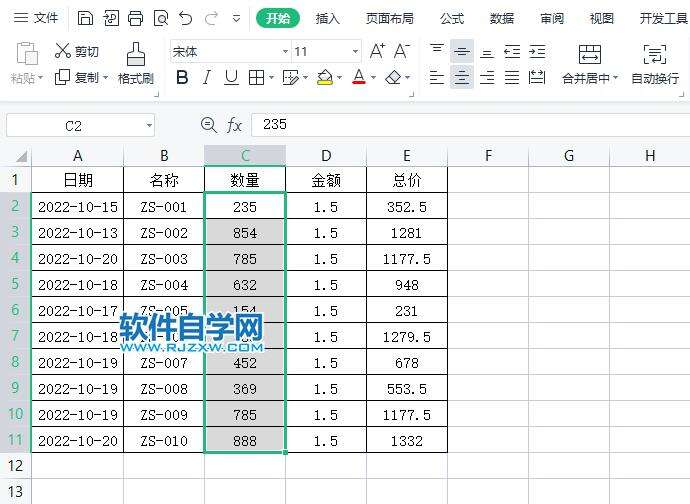The image size is (690, 504).
Task: Click cell containing 1332
Action: coord(407,441)
